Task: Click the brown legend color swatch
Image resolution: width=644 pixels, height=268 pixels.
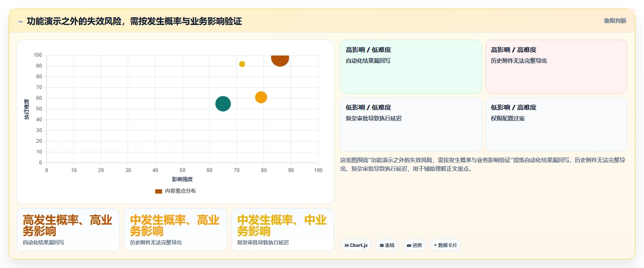Action: [159, 191]
